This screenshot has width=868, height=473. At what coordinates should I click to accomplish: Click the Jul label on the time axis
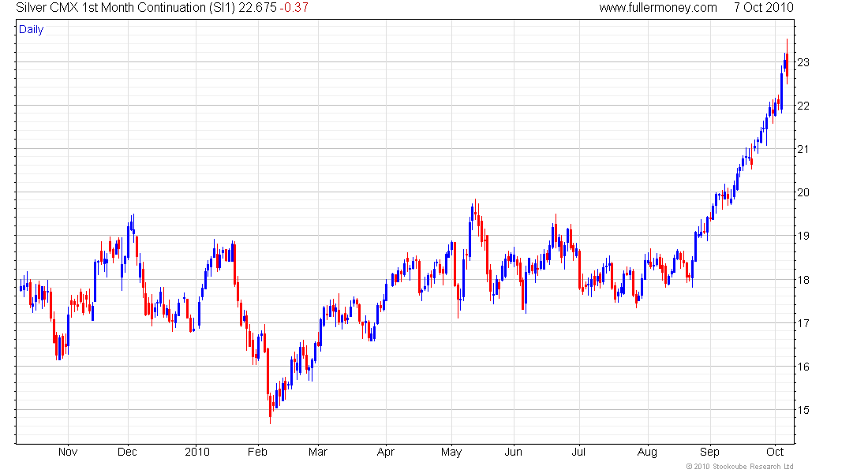click(578, 452)
